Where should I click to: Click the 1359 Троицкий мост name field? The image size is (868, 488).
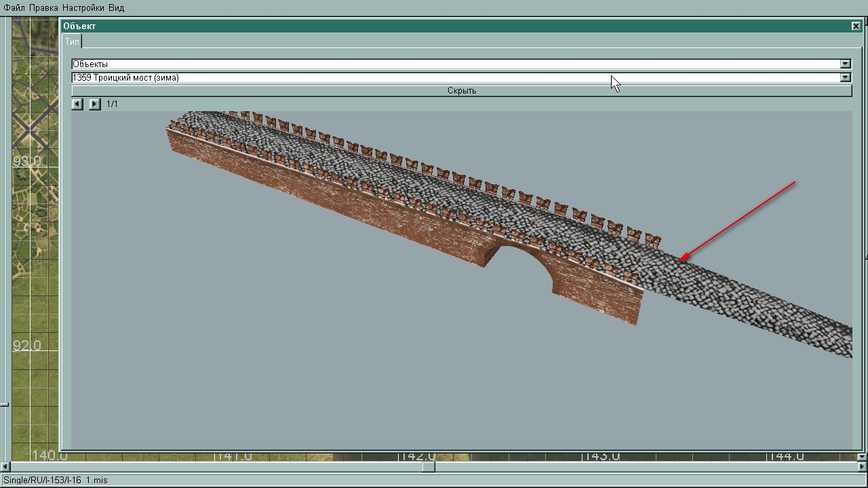click(454, 77)
